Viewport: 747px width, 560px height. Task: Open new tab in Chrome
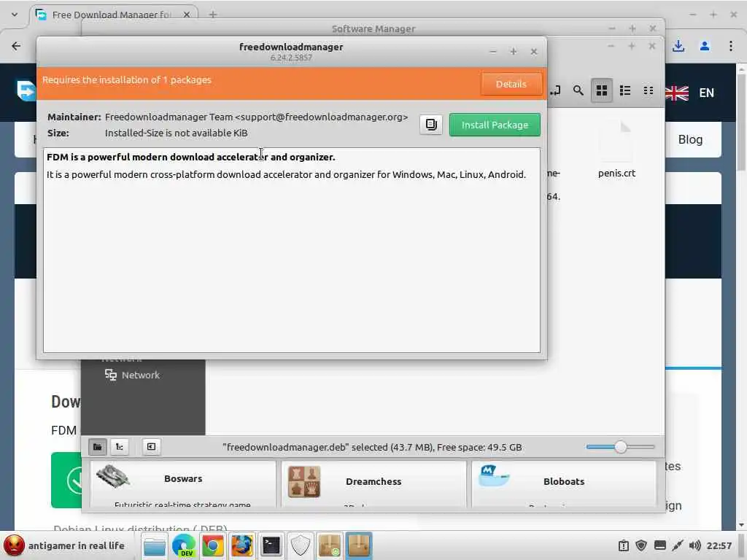click(213, 15)
